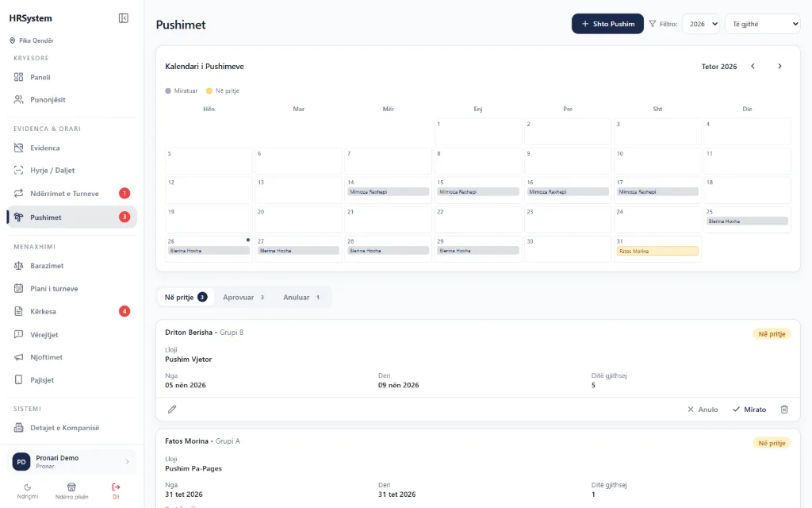812x508 pixels.
Task: Click Fatos Morina name in request card
Action: 186,441
